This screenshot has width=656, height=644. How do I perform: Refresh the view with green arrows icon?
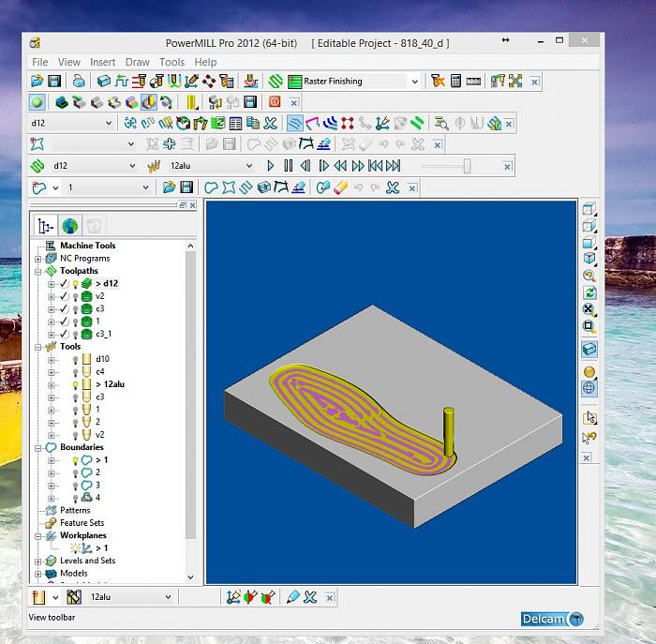coord(589,292)
